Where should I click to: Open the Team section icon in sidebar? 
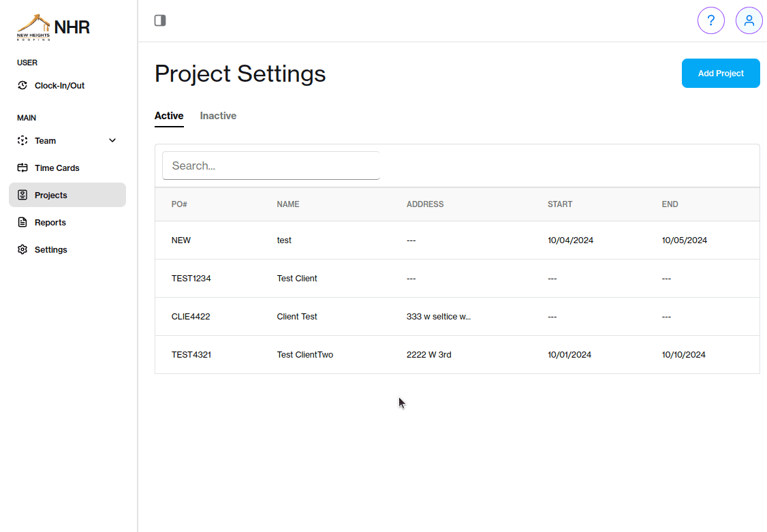(x=21, y=140)
